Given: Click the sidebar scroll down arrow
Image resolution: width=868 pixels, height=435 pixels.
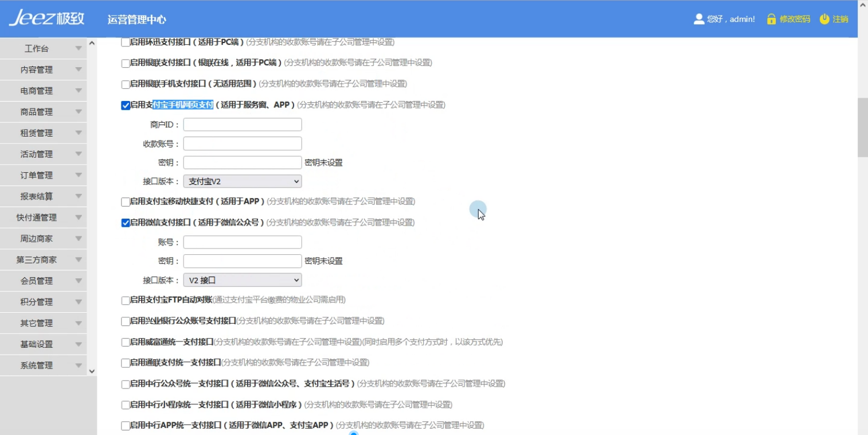Looking at the screenshot, I should pos(92,371).
